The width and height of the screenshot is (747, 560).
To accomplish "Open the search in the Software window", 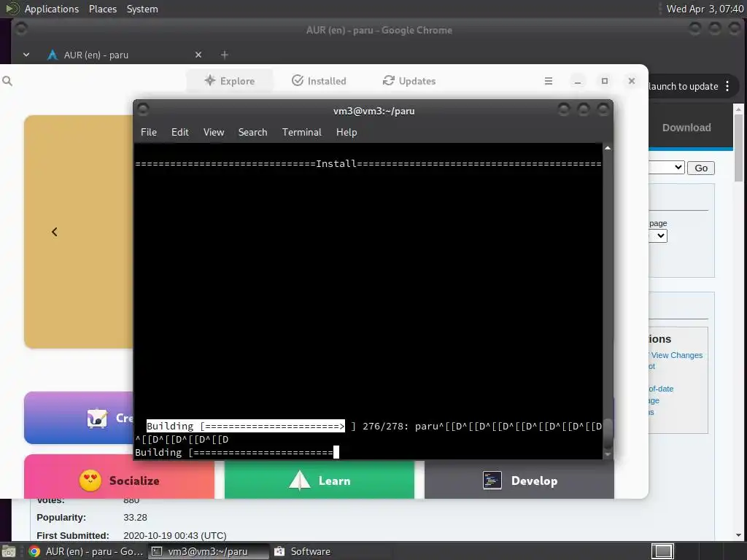I will [7, 81].
